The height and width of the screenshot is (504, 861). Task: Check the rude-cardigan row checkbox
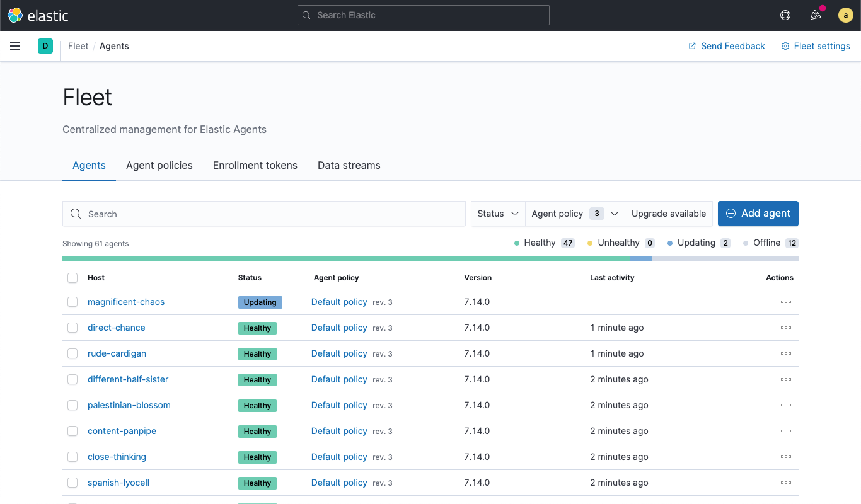pos(72,353)
